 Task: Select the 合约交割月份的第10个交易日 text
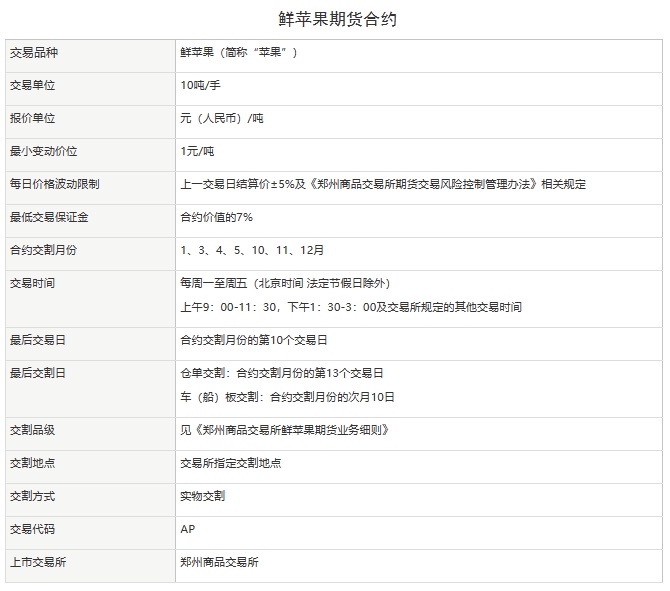(253, 340)
